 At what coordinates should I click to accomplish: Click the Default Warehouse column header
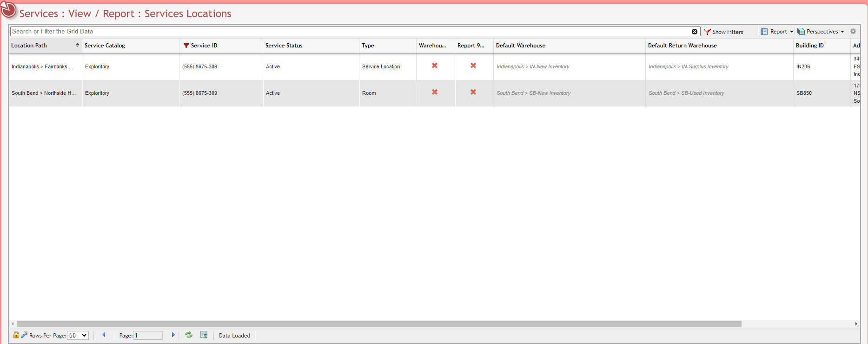pos(520,46)
